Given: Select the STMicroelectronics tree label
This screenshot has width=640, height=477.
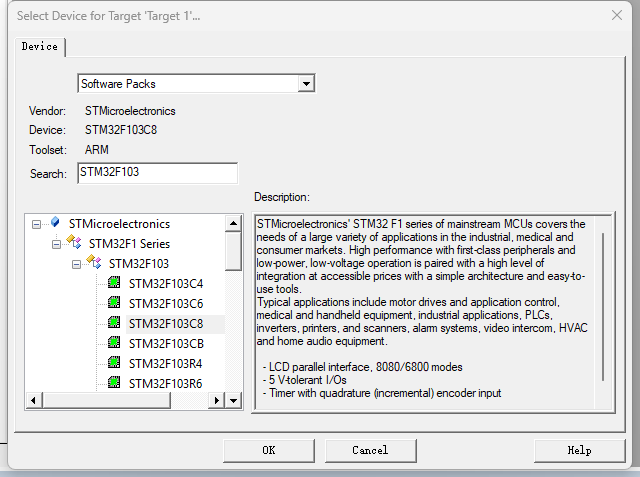Looking at the screenshot, I should 119,224.
